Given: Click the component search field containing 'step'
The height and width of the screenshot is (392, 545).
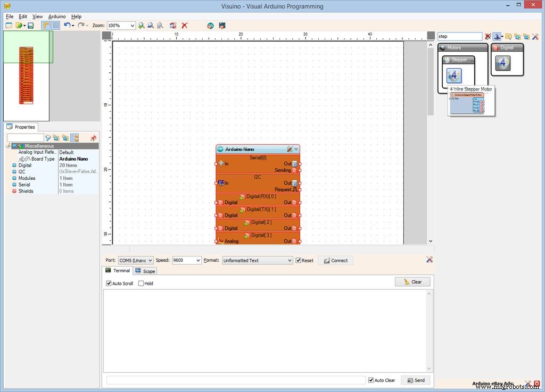Looking at the screenshot, I should click(459, 37).
